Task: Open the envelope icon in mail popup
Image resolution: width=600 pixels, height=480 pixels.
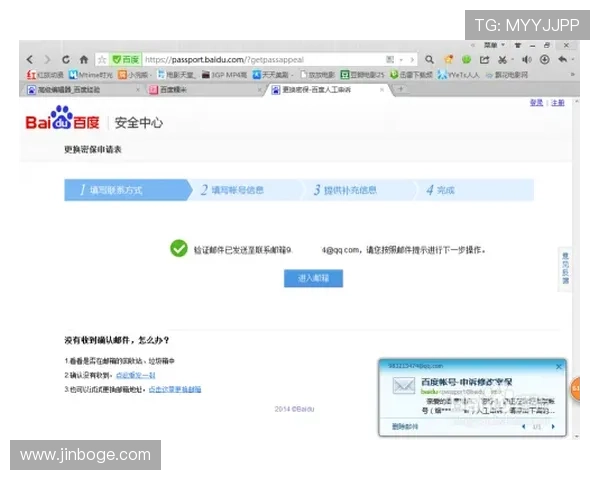Action: click(x=404, y=385)
